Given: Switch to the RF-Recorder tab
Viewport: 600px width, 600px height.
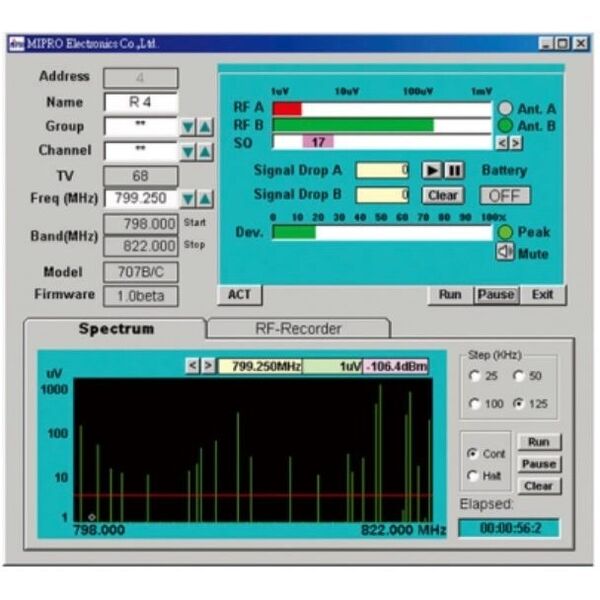Looking at the screenshot, I should [x=297, y=328].
